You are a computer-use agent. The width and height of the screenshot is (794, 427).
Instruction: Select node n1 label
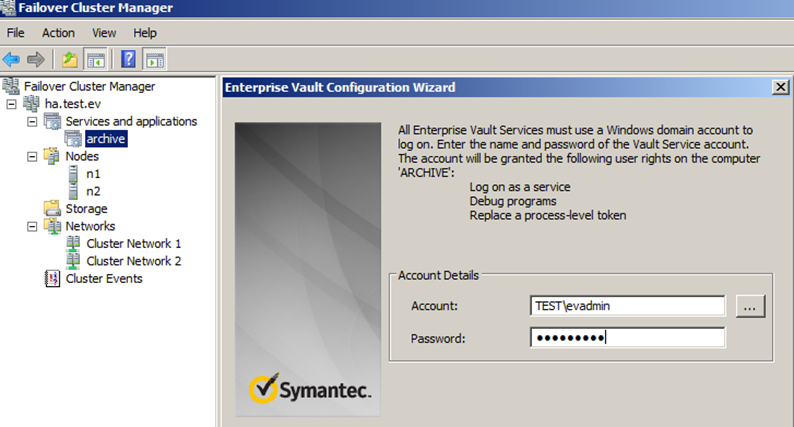coord(93,174)
